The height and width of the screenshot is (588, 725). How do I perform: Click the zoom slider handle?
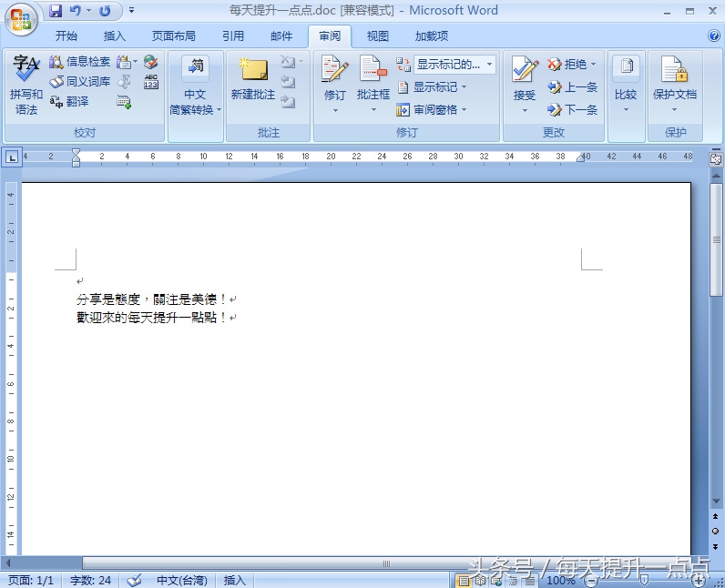644,581
